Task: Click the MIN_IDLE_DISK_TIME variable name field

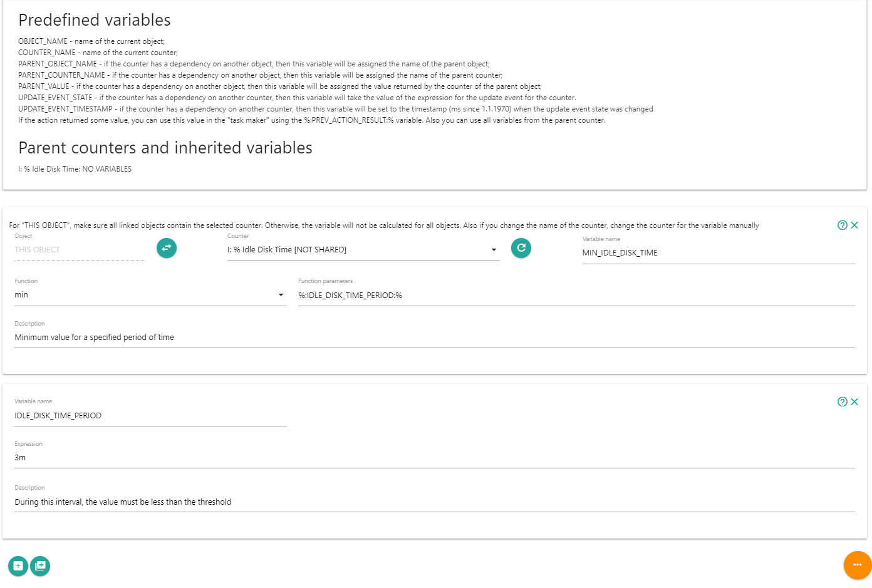Action: pyautogui.click(x=718, y=253)
